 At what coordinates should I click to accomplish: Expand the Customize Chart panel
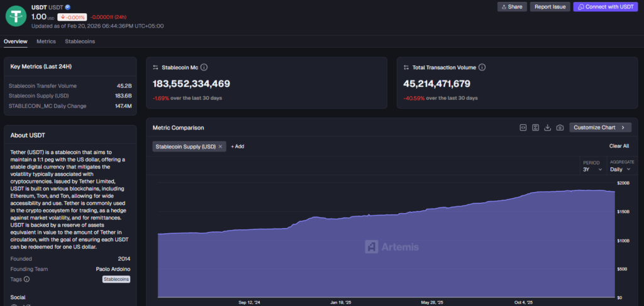(600, 128)
